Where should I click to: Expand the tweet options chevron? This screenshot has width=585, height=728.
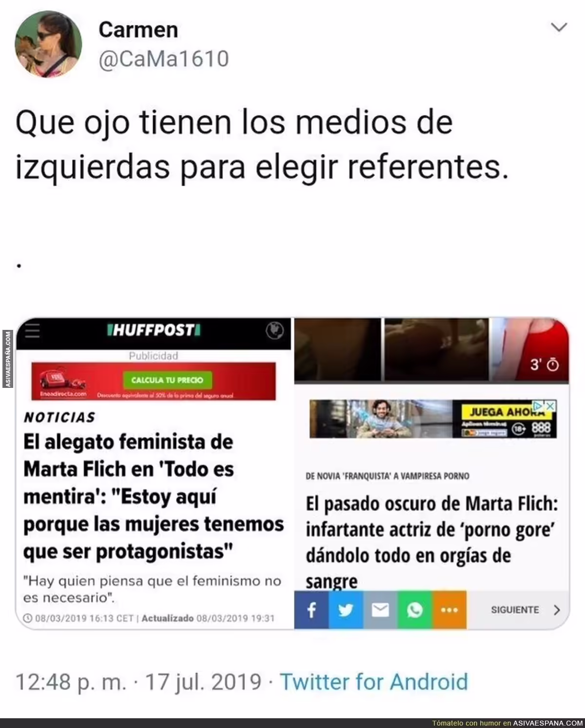(x=559, y=27)
